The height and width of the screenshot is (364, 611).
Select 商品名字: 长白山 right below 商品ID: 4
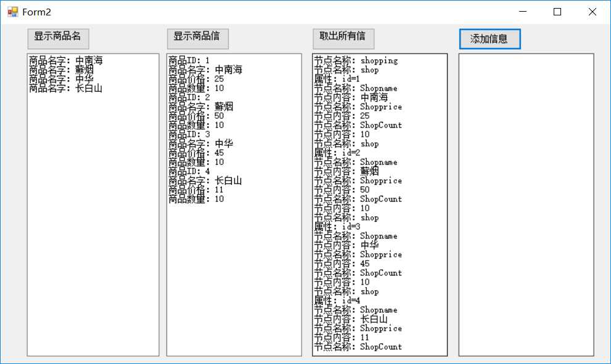point(205,180)
